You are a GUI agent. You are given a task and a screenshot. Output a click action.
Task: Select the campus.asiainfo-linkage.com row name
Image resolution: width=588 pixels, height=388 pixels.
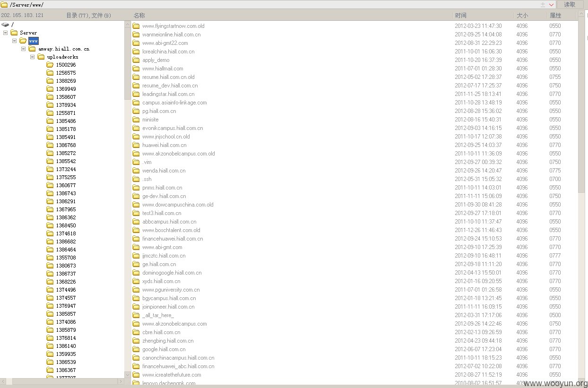coord(174,103)
